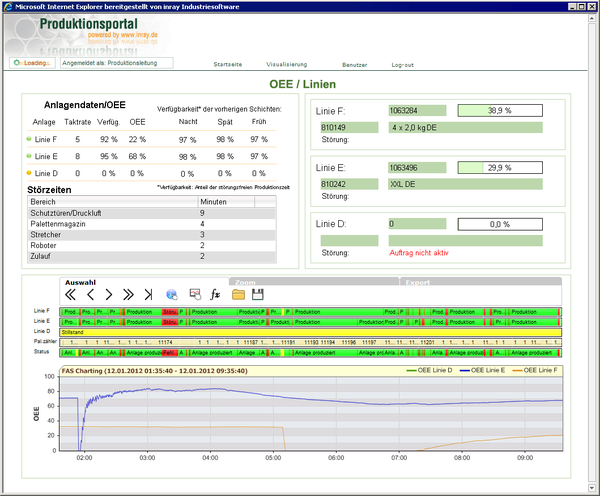Click the vertical scrollbar up arrow
This screenshot has height=496, width=600.
click(x=592, y=18)
